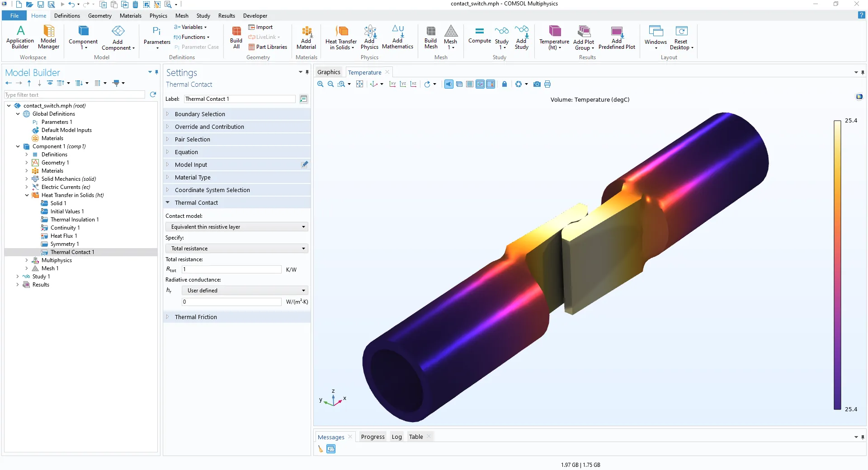Click the Print icon in Graphics toolbar
Viewport: 868px width, 470px height.
[547, 84]
